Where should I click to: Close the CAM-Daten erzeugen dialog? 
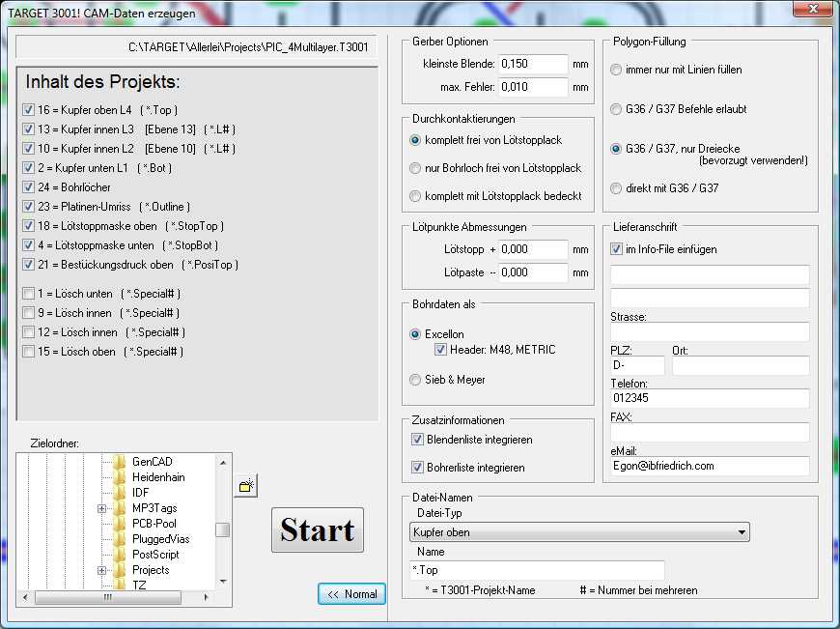813,10
